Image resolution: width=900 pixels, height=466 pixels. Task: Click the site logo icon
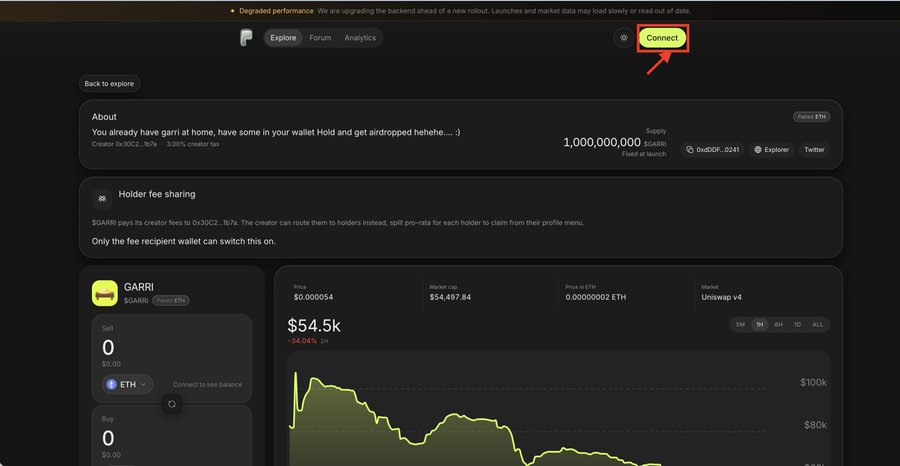point(246,38)
